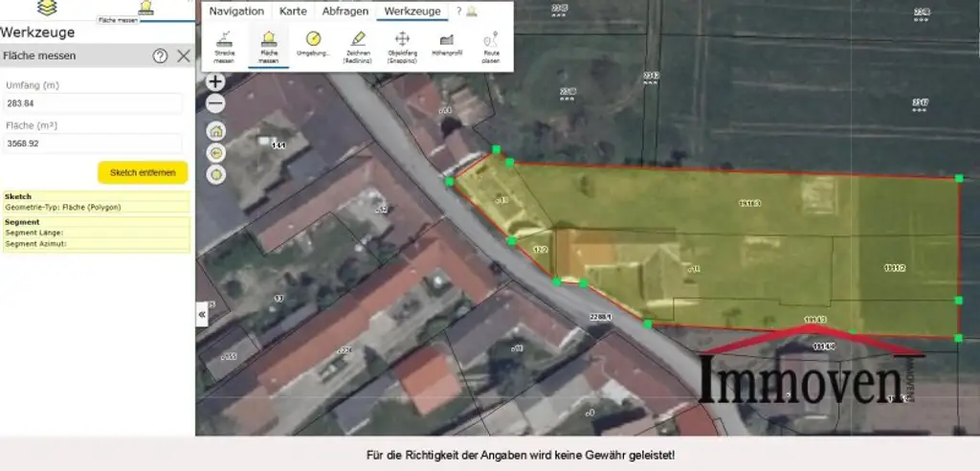This screenshot has height=471, width=980.
Task: Open the Navigation tab
Action: point(236,11)
